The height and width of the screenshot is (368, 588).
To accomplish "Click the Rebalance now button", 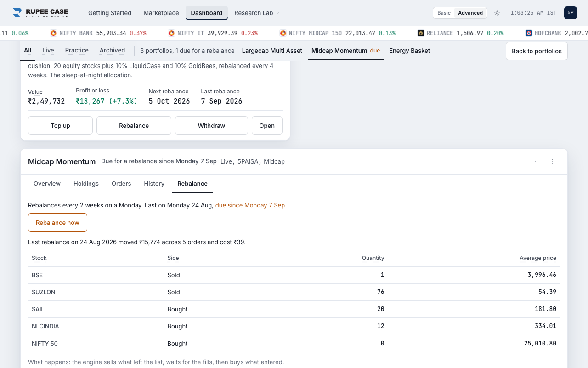I will click(57, 223).
